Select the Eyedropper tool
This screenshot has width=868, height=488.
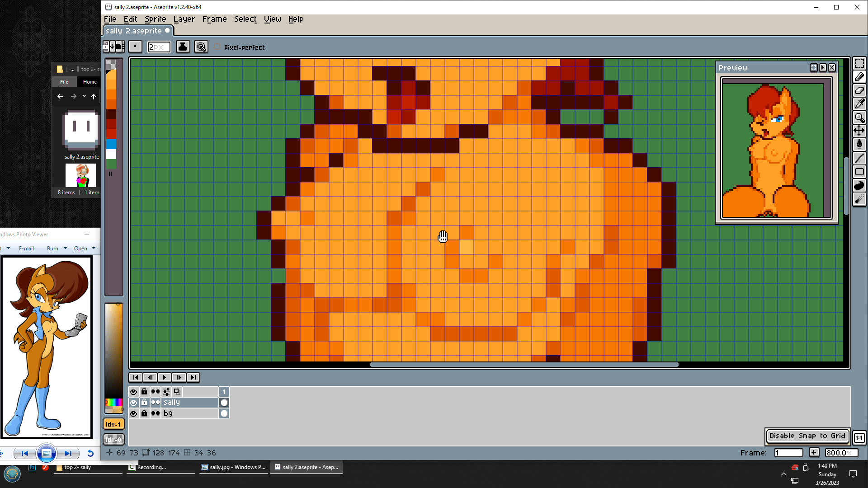click(859, 104)
